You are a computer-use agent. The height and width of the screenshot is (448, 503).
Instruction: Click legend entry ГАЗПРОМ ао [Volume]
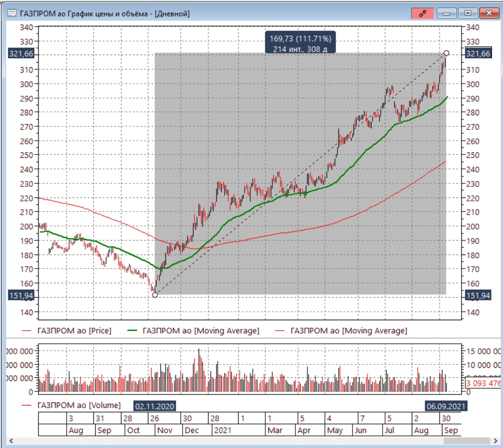coord(71,405)
